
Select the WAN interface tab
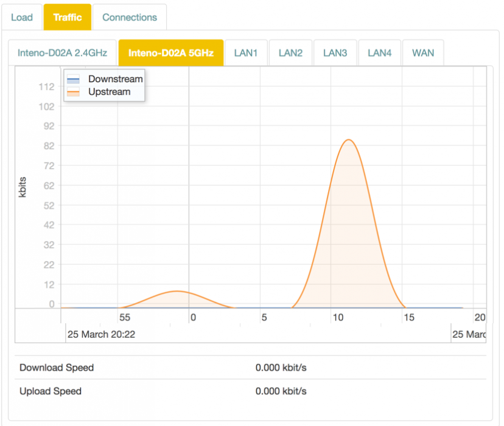423,53
